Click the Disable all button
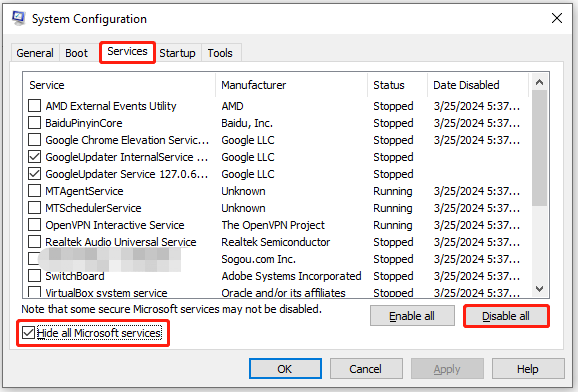 (506, 316)
